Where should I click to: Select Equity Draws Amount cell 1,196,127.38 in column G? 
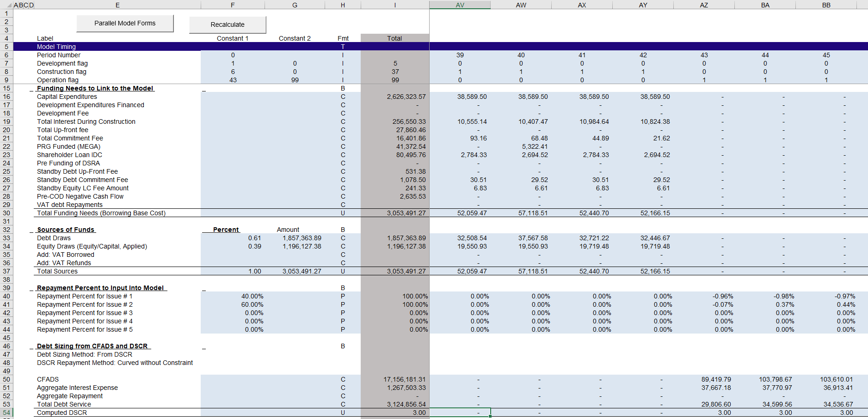[x=302, y=246]
